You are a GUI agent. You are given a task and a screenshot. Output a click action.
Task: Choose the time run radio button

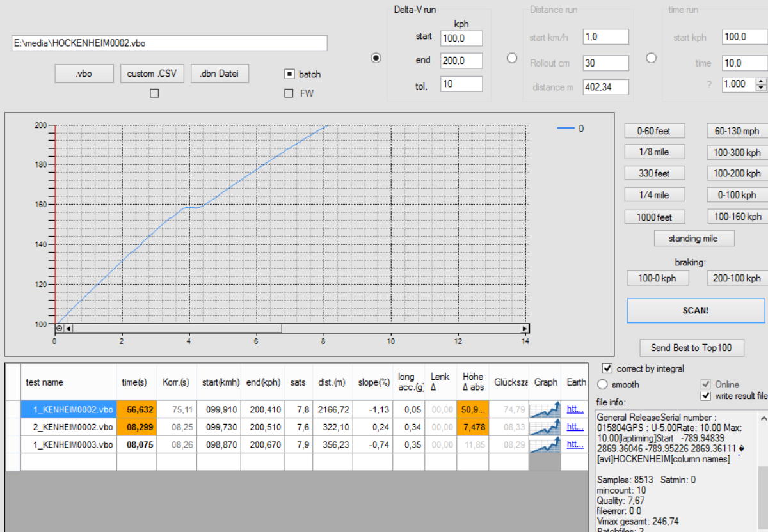pyautogui.click(x=651, y=58)
